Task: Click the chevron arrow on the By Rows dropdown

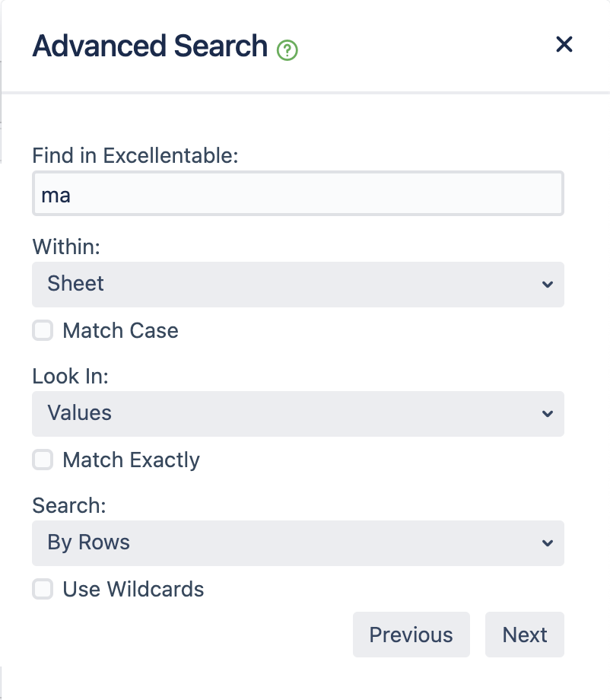Action: click(x=547, y=543)
